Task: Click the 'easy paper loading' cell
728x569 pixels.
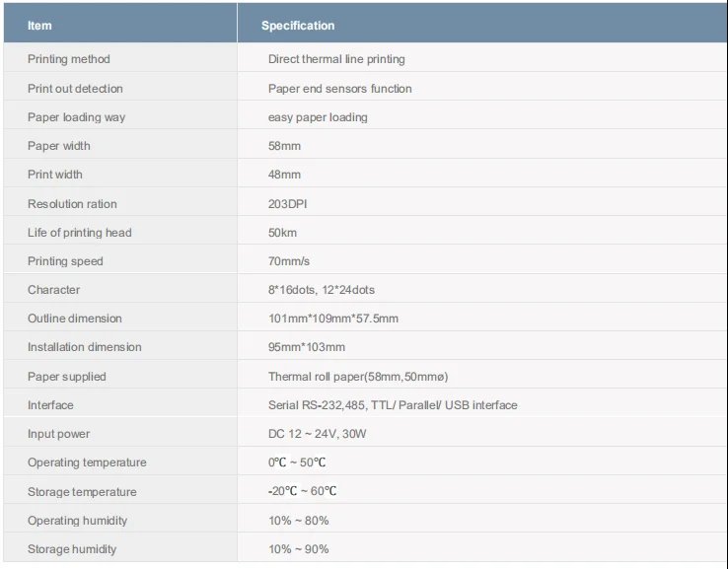Action: click(x=318, y=117)
